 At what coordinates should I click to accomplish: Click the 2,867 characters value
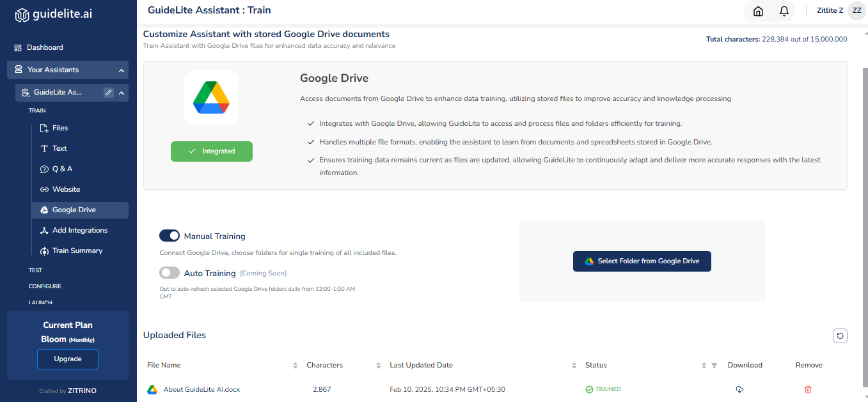tap(322, 389)
